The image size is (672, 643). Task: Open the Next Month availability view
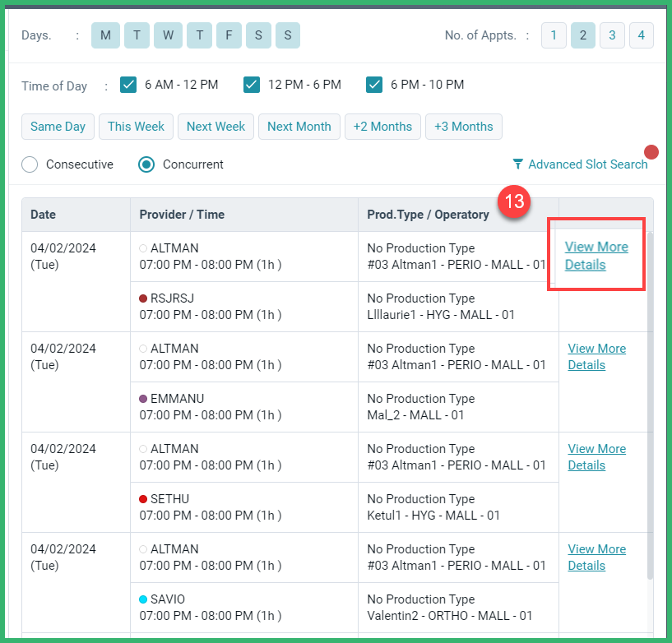coord(299,127)
